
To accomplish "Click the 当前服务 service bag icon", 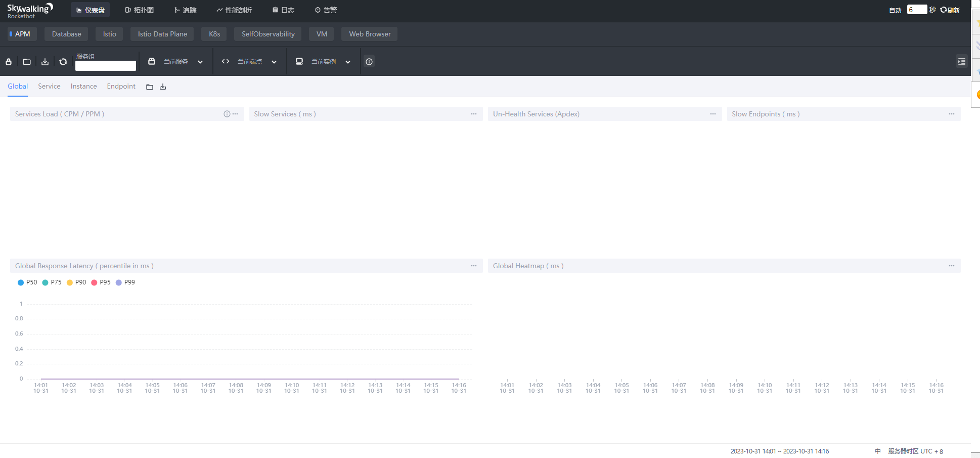I will 152,61.
